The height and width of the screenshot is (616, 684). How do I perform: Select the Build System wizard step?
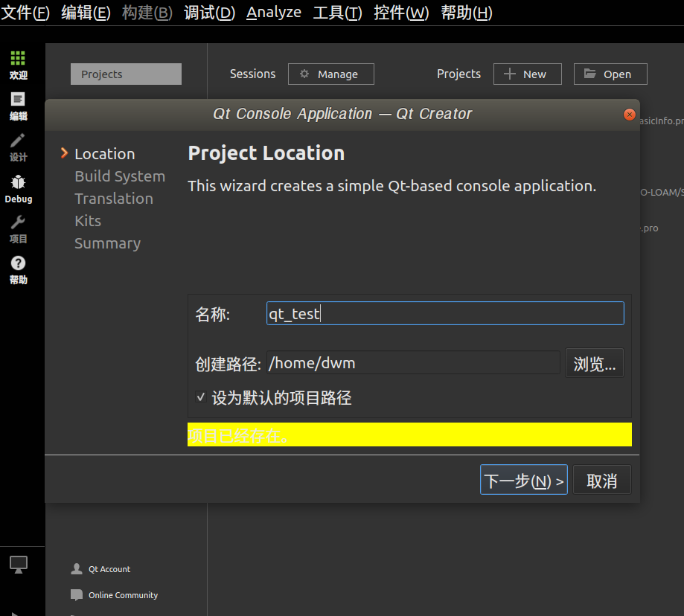120,176
